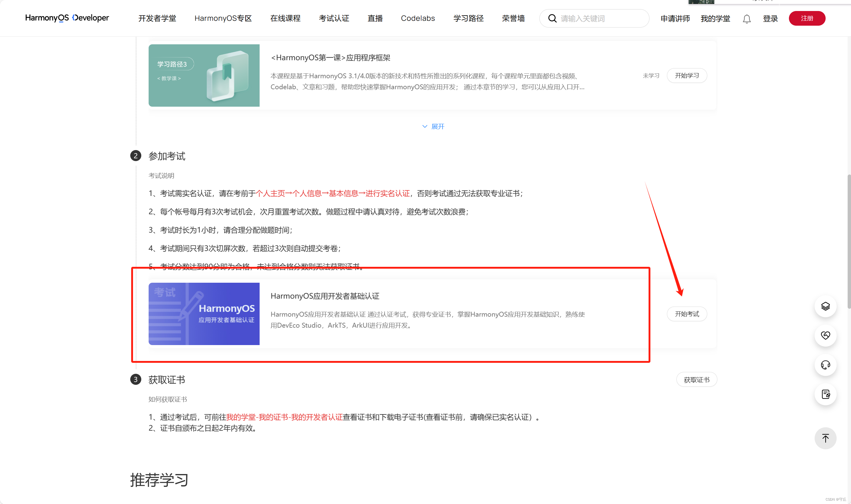
Task: Click the page vertical scrollbar thumb
Action: tap(849, 241)
